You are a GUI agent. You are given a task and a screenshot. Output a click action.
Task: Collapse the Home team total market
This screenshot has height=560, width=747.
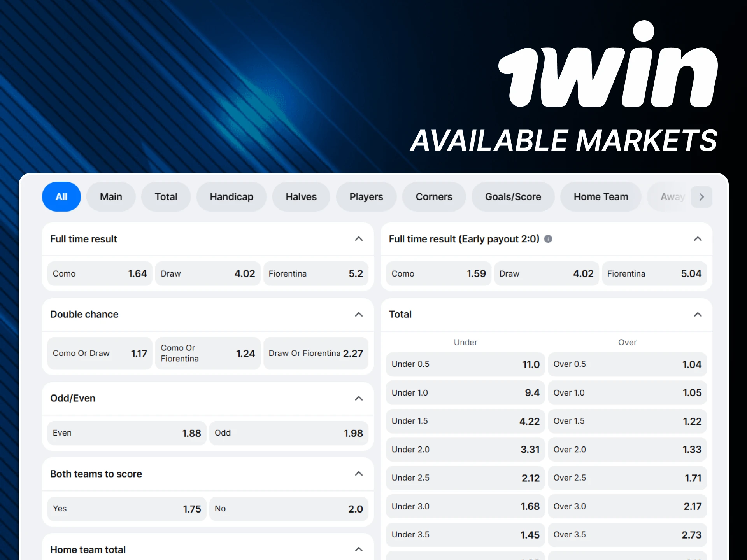[x=358, y=549]
